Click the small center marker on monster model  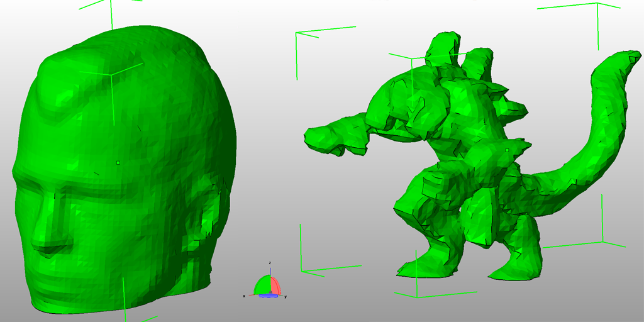[x=508, y=151]
